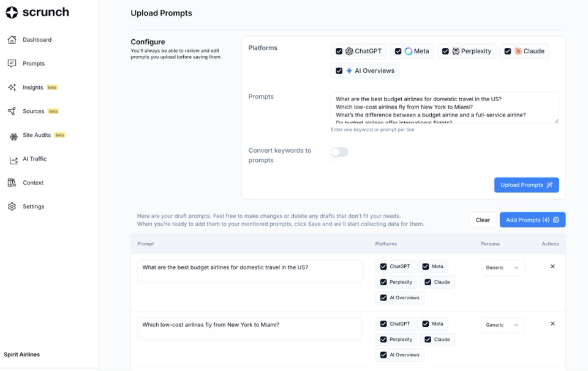Click the Upload Prompts button

tap(527, 185)
